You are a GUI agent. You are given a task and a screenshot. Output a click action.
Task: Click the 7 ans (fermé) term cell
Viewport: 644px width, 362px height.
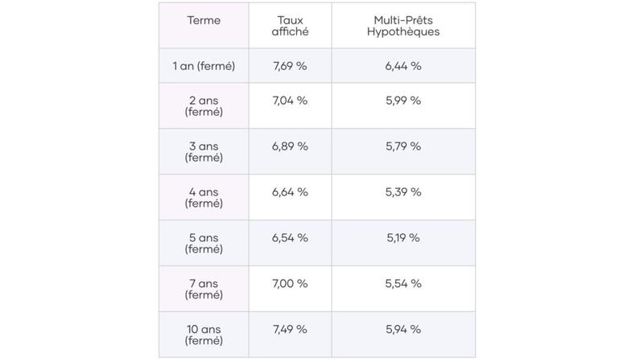pos(204,289)
